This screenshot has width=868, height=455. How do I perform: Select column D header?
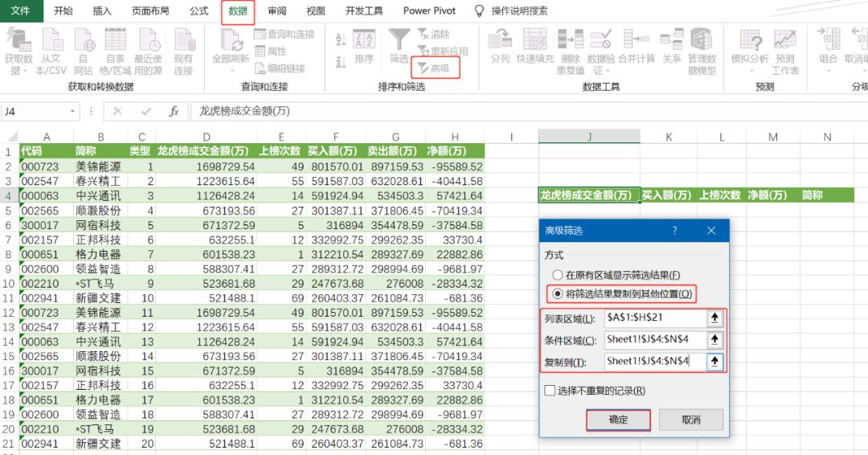pos(207,137)
